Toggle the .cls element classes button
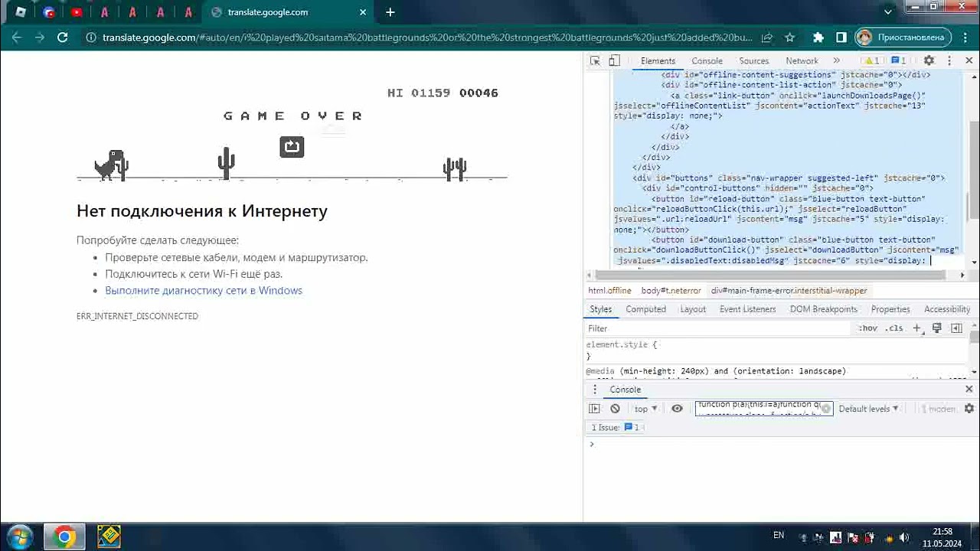This screenshot has width=980, height=551. 893,328
